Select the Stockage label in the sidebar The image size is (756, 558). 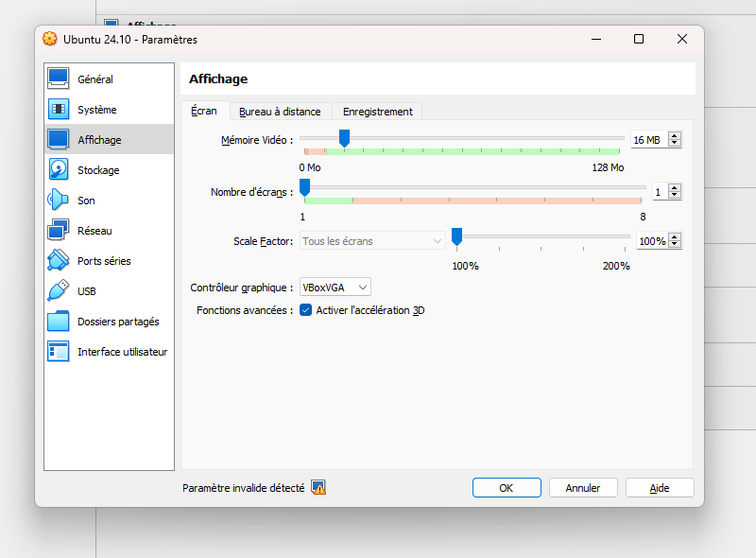pos(98,170)
